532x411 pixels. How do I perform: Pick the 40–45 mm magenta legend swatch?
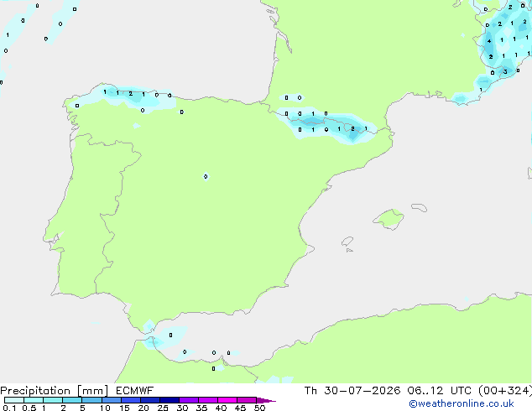[x=227, y=400]
